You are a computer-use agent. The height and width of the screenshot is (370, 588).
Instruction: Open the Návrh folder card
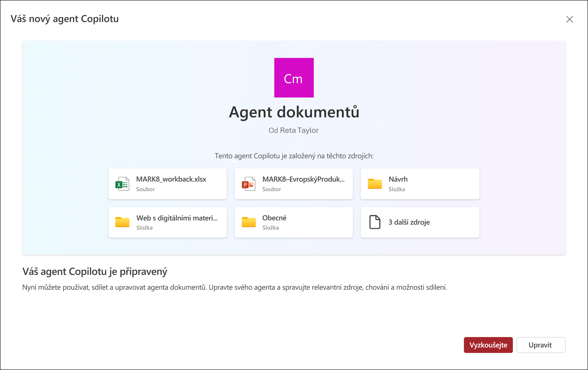[x=420, y=184]
